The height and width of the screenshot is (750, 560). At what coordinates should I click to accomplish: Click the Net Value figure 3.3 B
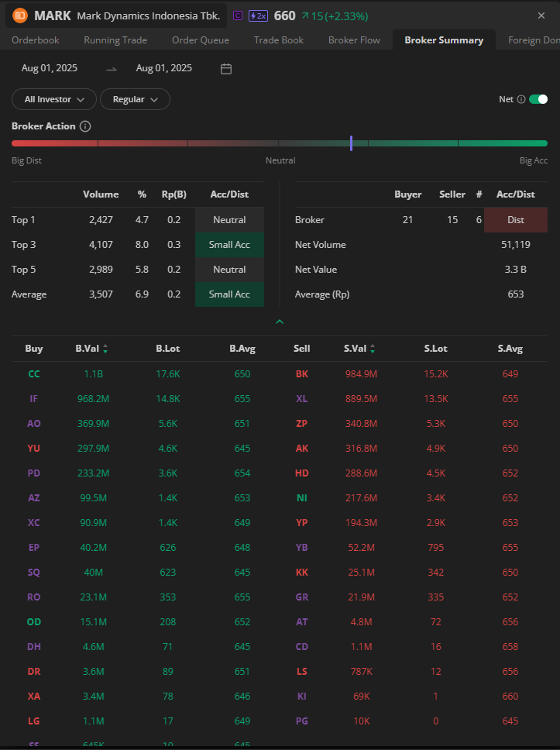[x=516, y=270]
